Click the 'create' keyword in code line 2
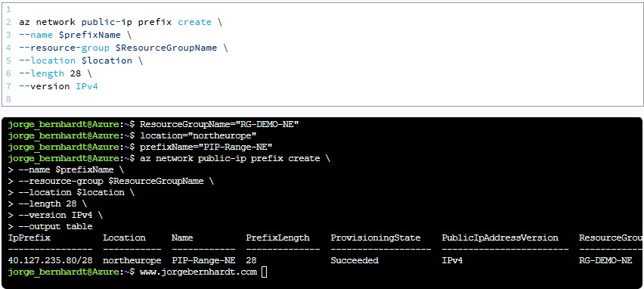 [195, 22]
